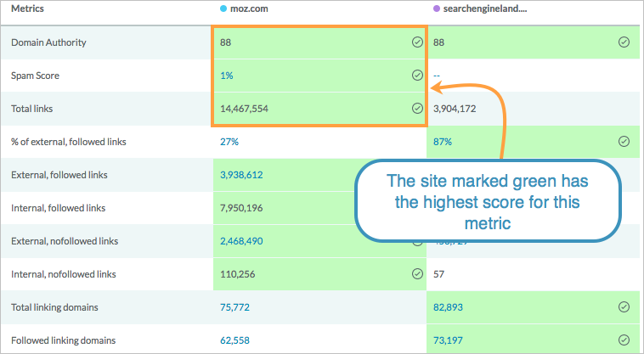Image resolution: width=644 pixels, height=354 pixels.
Task: Click the Domain Authority row label
Action: click(48, 42)
